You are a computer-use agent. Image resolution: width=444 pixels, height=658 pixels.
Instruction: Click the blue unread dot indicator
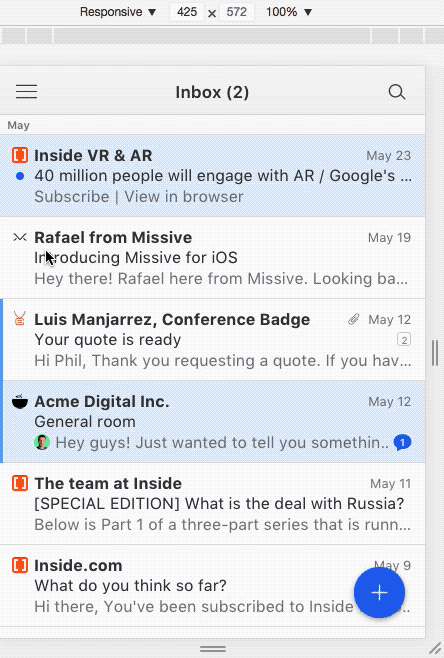click(x=20, y=176)
